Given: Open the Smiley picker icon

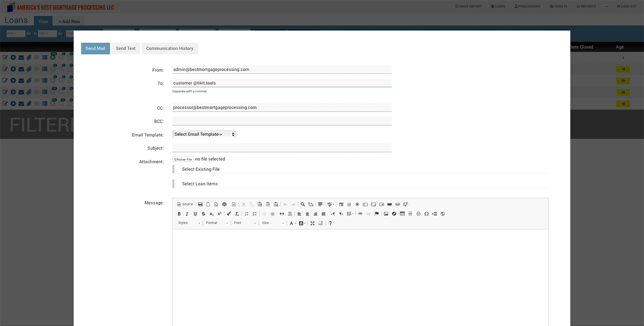Looking at the screenshot, I should (419, 214).
